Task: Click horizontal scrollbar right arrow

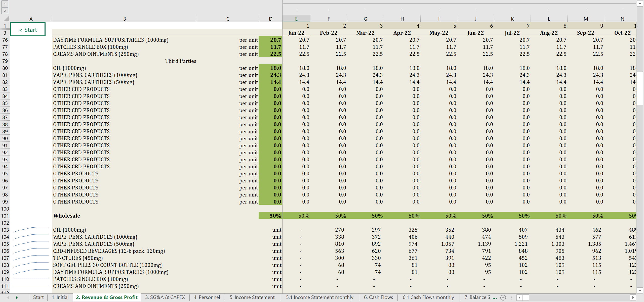Action: tap(633, 297)
